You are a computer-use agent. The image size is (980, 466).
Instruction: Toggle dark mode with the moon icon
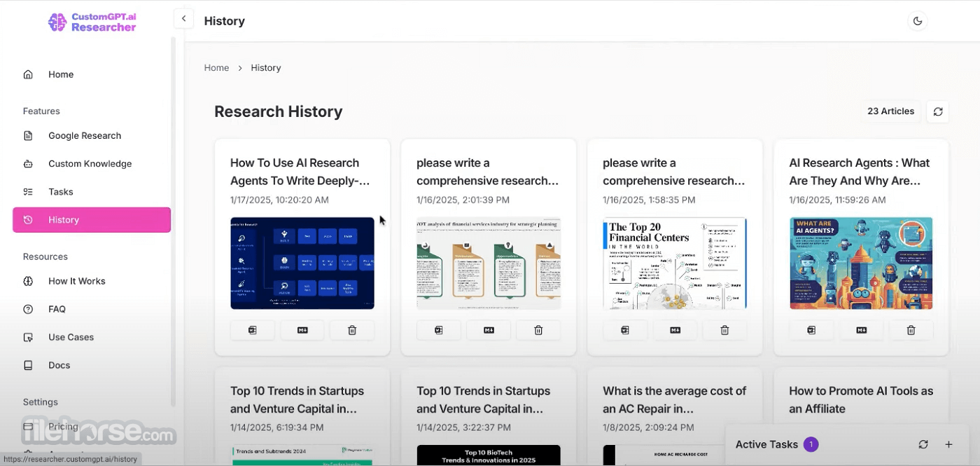tap(917, 21)
